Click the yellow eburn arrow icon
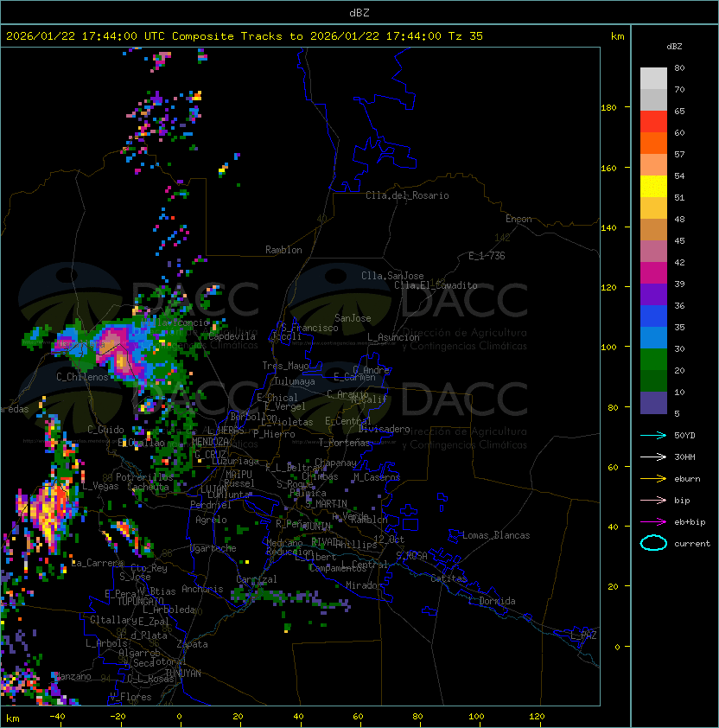This screenshot has height=728, width=719. point(653,479)
